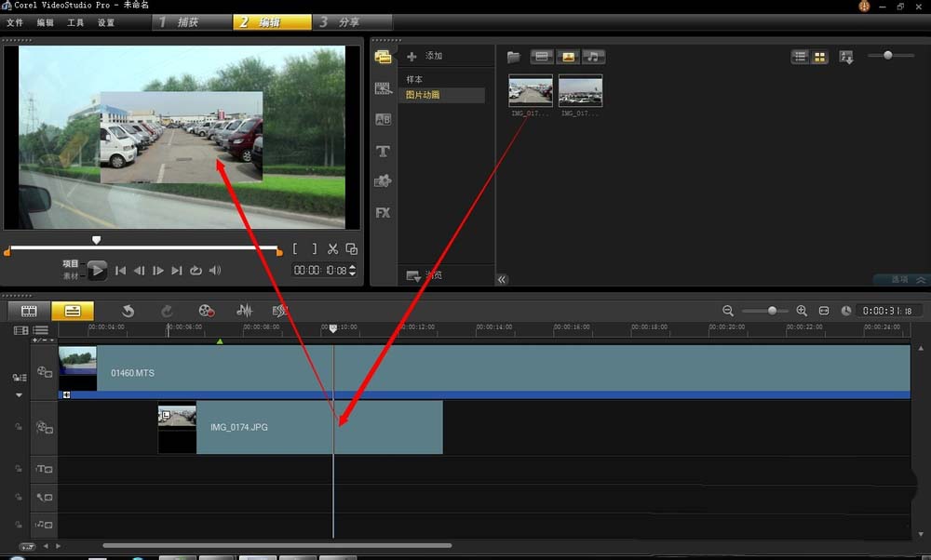Redo the last action
This screenshot has width=931, height=560.
167,311
